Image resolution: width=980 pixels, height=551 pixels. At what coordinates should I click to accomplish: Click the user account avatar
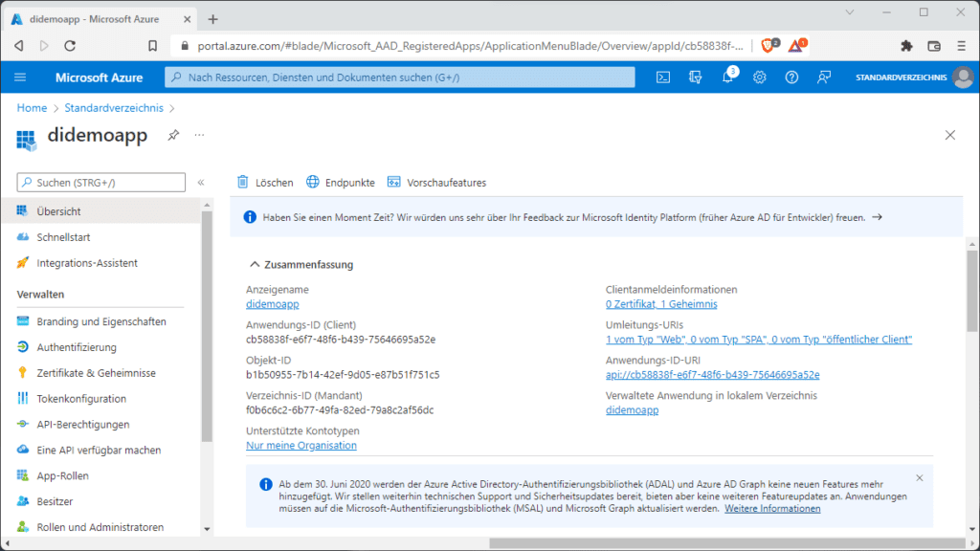[963, 77]
